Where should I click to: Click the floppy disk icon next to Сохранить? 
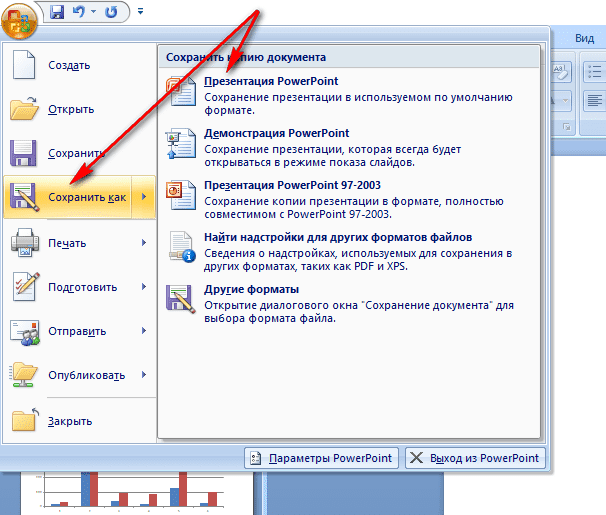click(23, 153)
